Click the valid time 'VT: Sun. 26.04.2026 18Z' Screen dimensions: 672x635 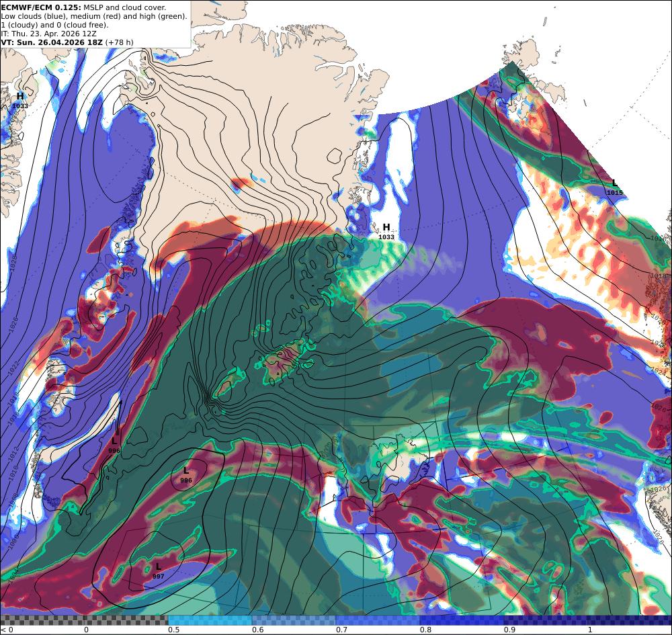tap(52, 42)
